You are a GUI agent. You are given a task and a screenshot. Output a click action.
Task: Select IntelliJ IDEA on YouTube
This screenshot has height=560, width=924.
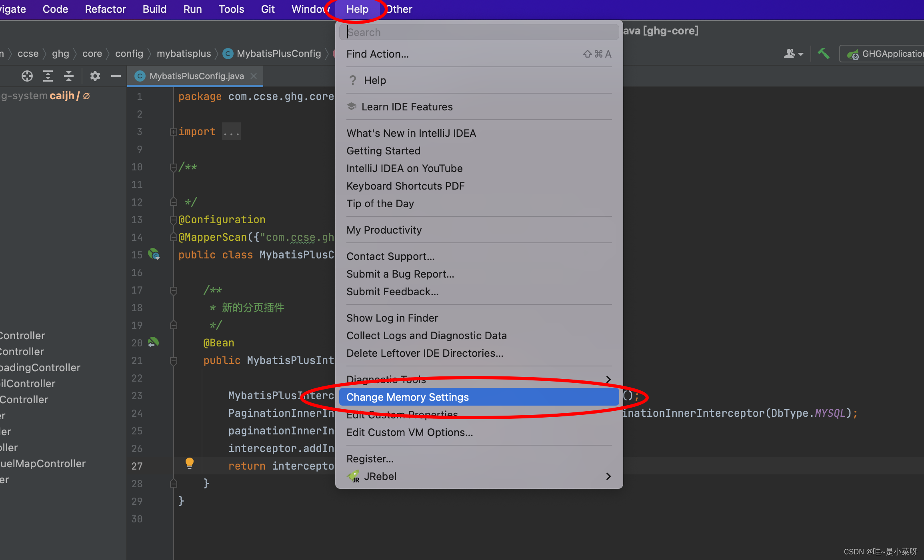479,168
